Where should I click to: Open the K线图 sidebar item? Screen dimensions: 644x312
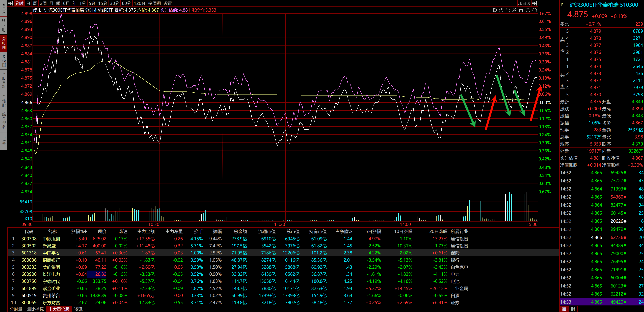4,61
